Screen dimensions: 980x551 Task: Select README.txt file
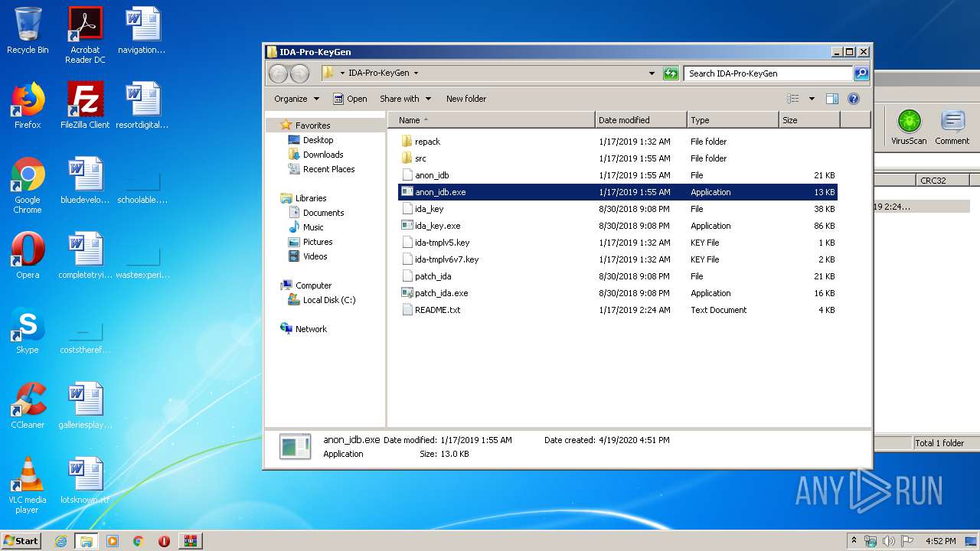click(x=618, y=310)
